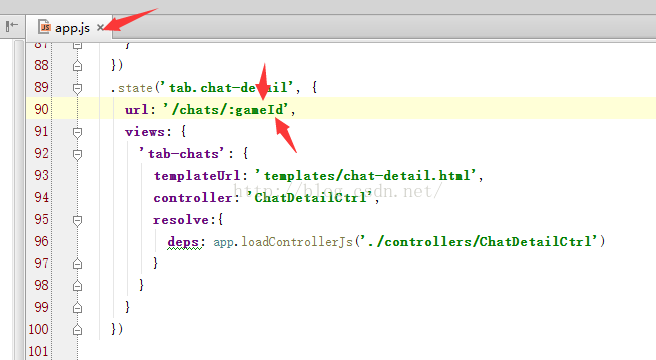Click line number 101 in gutter

click(38, 351)
